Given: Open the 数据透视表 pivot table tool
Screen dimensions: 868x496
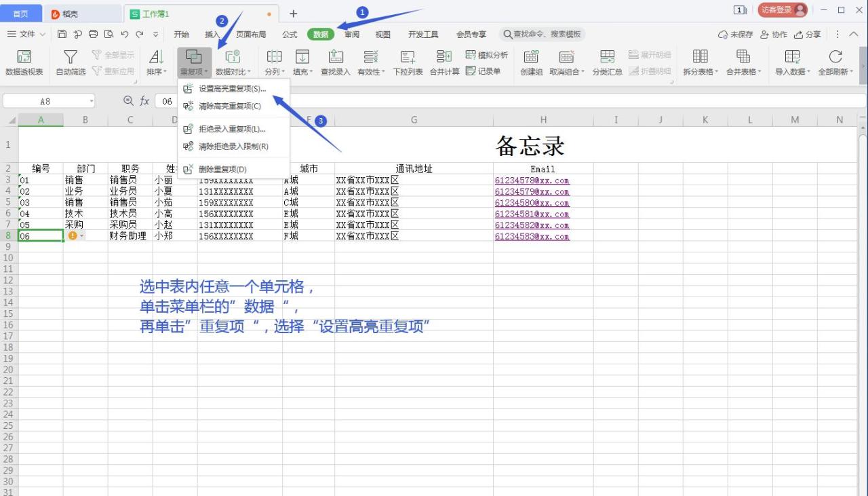Looking at the screenshot, I should pos(24,64).
